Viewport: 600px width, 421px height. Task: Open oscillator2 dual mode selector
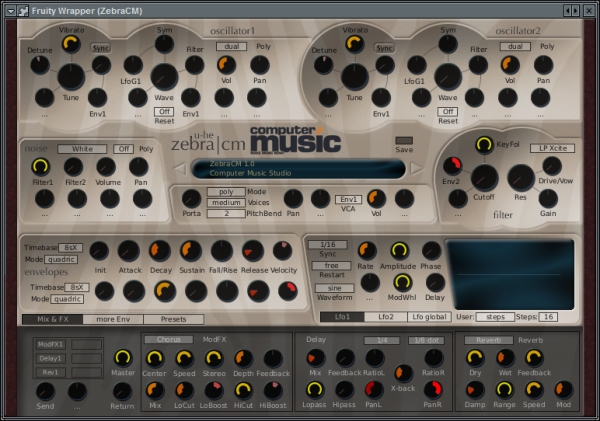point(515,46)
